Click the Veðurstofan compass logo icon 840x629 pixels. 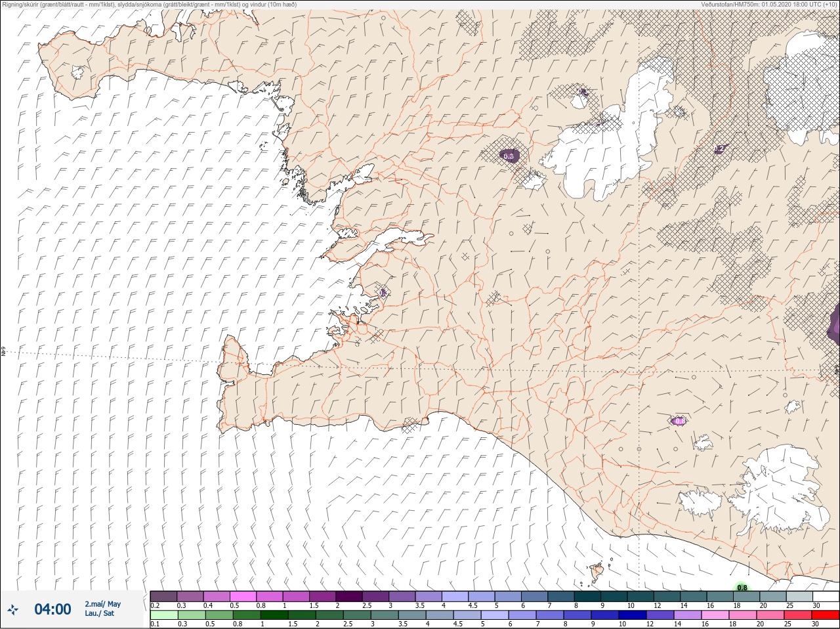[12, 610]
